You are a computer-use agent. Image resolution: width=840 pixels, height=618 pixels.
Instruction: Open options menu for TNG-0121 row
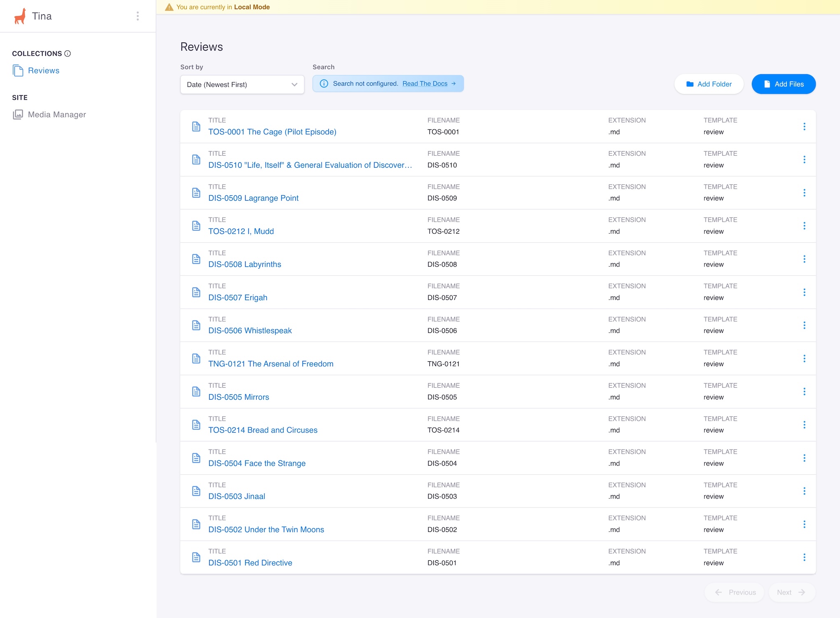coord(804,358)
